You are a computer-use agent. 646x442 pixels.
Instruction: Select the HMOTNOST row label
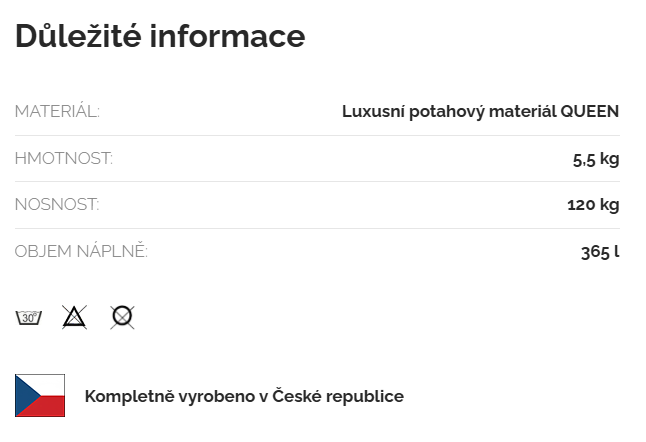pos(63,158)
